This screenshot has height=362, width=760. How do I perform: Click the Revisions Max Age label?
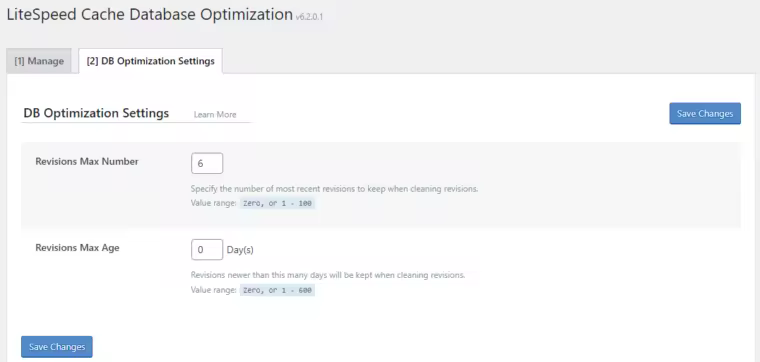pyautogui.click(x=77, y=248)
